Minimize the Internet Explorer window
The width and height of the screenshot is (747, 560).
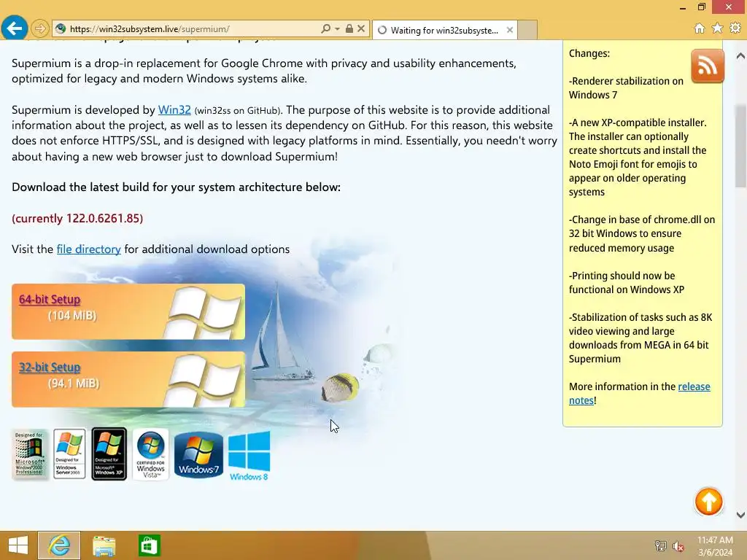coord(683,7)
